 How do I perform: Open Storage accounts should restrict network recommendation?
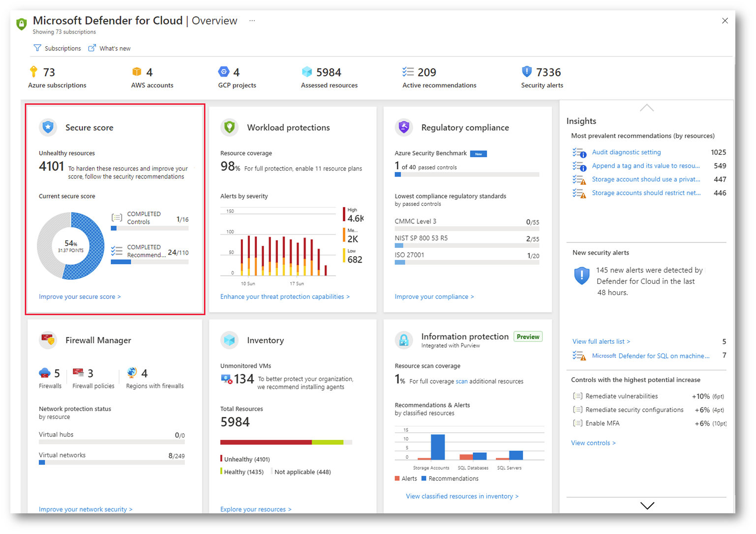click(x=646, y=193)
